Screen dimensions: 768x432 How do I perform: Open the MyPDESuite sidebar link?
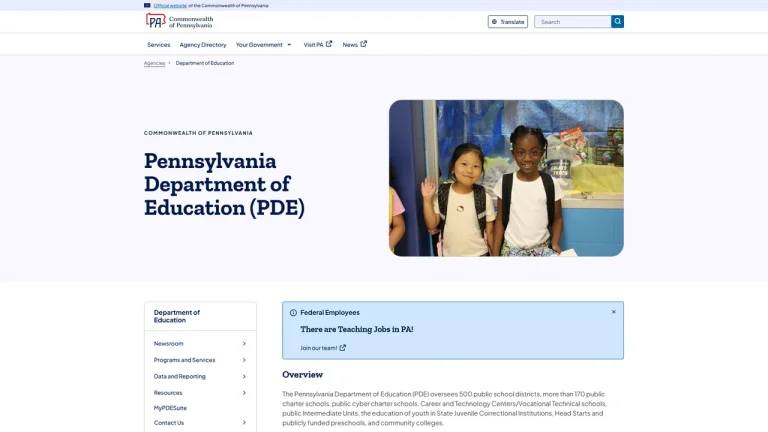coord(170,408)
